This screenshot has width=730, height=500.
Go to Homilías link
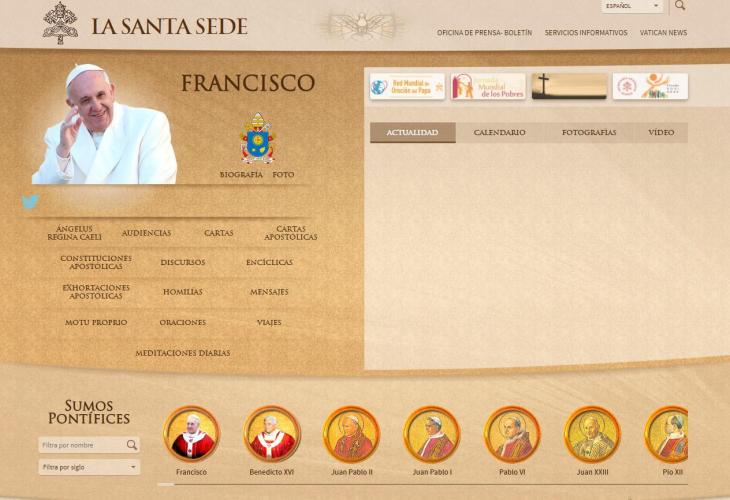[182, 293]
